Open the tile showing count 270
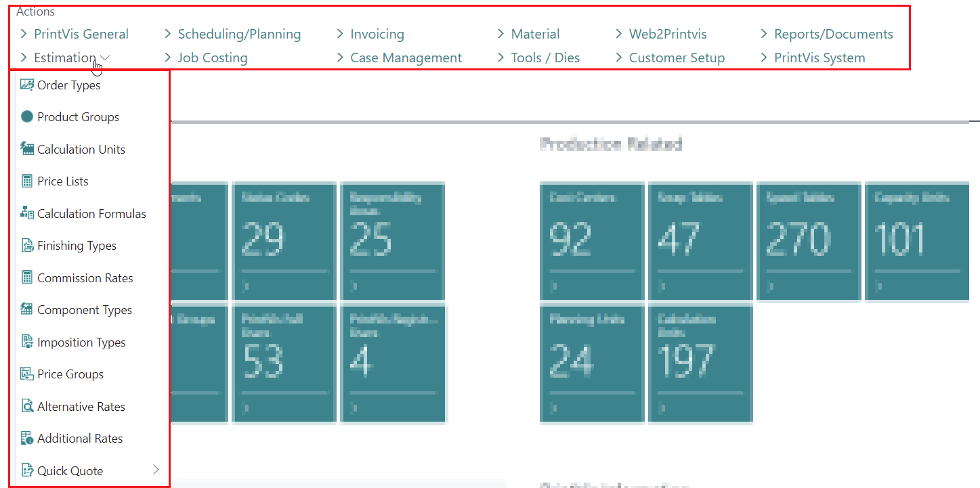This screenshot has height=488, width=980. click(809, 241)
